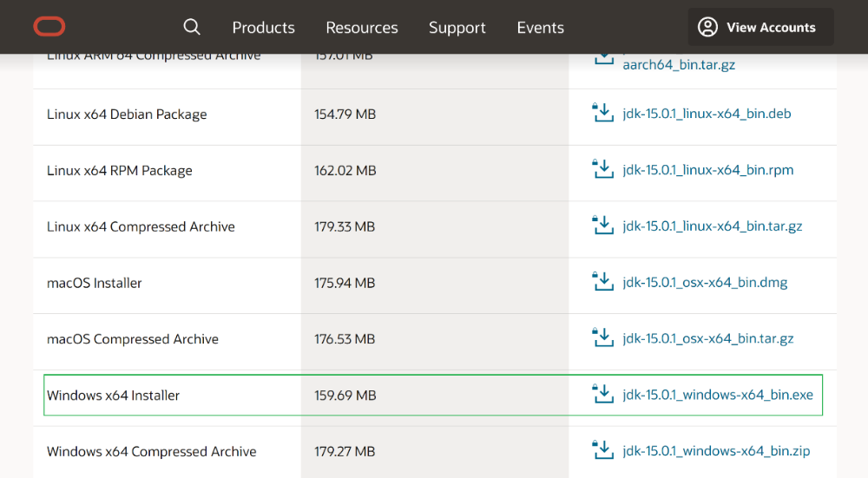Select the Windows x64 Compressed Archive text
The height and width of the screenshot is (478, 868).
(x=152, y=451)
